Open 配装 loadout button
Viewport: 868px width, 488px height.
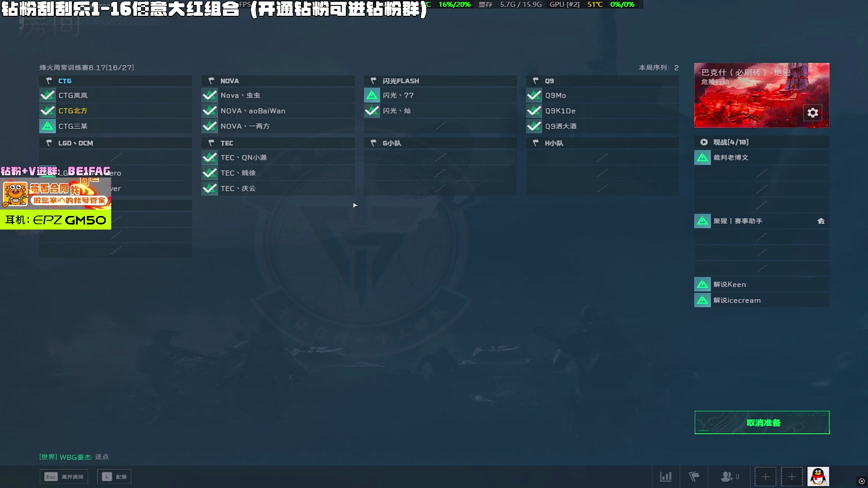[114, 477]
